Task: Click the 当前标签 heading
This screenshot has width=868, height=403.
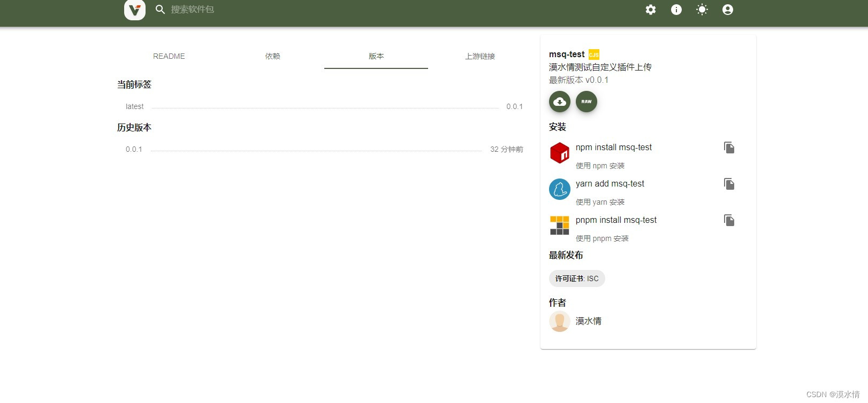Action: tap(134, 84)
